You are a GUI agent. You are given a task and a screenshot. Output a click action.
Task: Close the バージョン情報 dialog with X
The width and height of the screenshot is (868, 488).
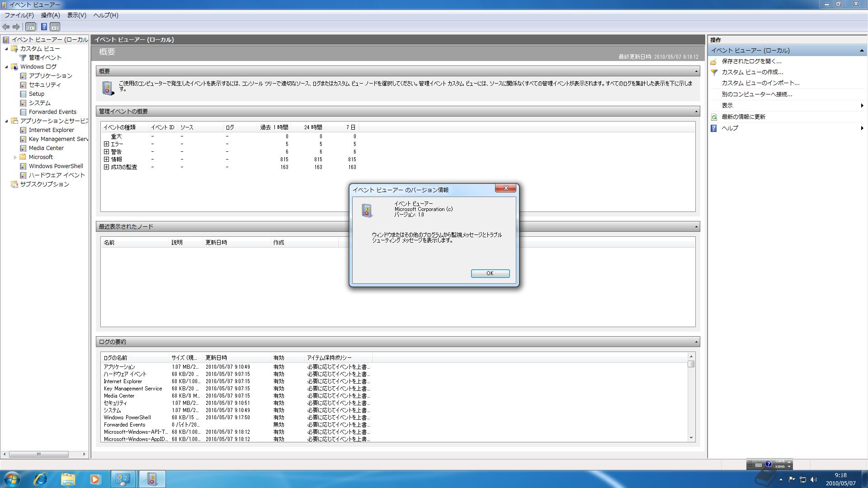505,188
